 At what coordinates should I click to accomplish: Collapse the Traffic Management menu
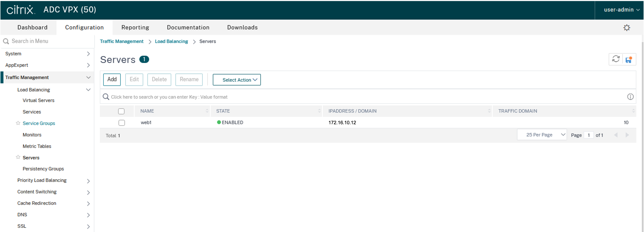(88, 77)
